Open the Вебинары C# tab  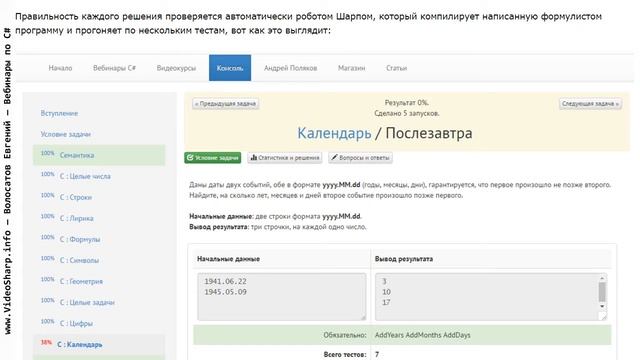(114, 68)
